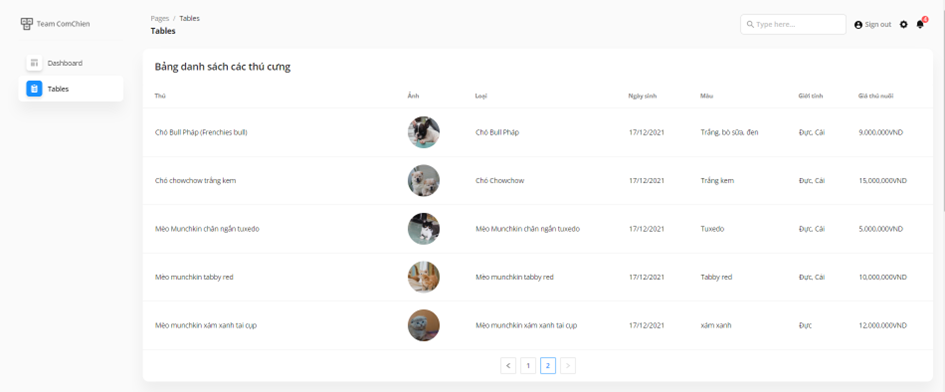
Task: Click the Tables breadcrumb item
Action: click(189, 18)
